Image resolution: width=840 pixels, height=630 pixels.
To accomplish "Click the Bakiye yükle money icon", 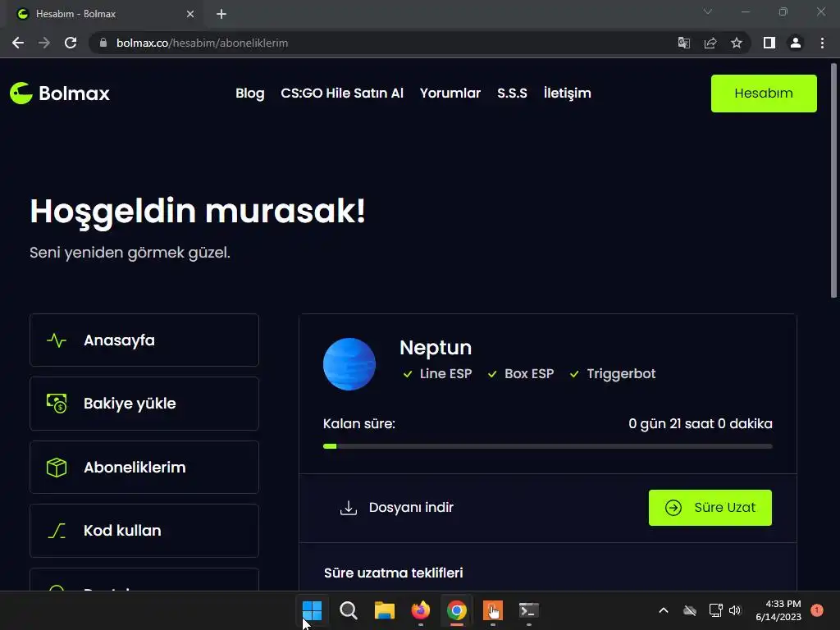I will 57,404.
